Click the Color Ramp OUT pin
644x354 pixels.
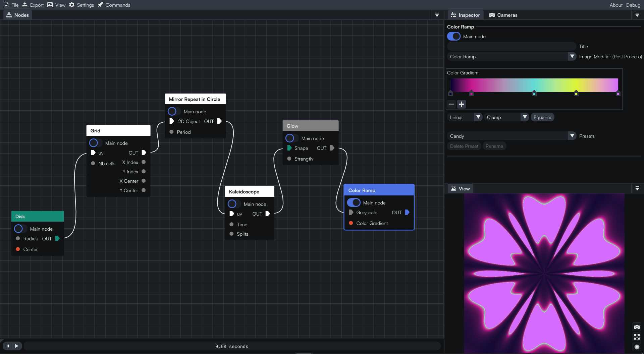(x=407, y=212)
